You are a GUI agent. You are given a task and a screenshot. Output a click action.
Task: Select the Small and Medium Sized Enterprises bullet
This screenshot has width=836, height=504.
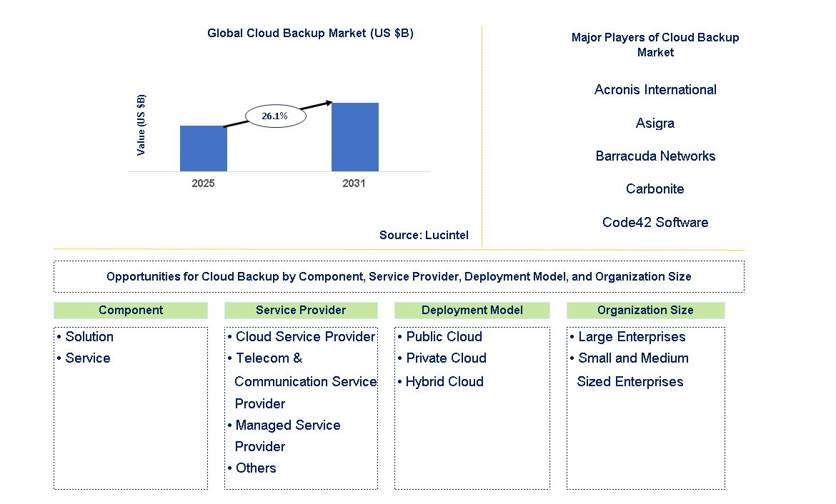[x=630, y=370]
